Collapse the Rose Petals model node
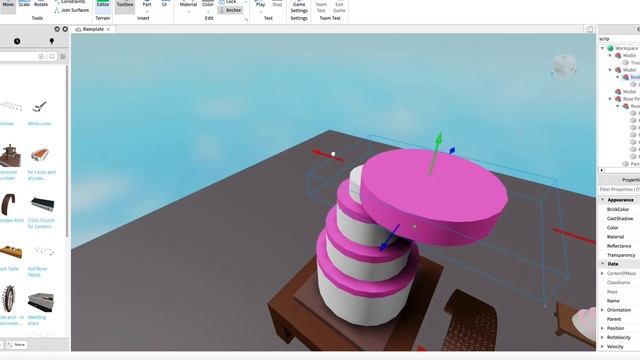 tap(610, 99)
